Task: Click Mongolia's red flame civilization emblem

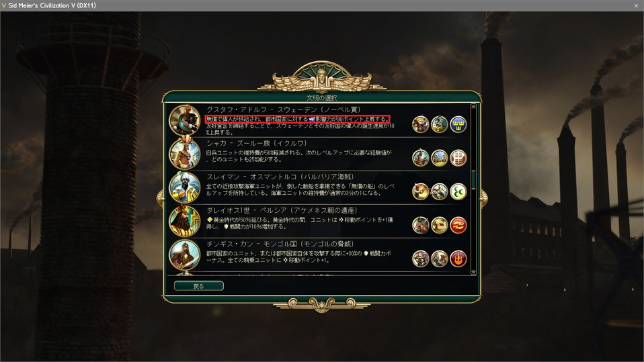Action: [458, 259]
